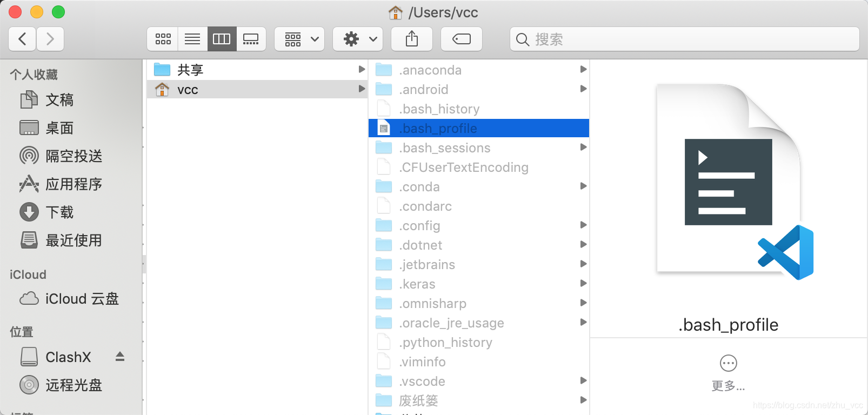This screenshot has width=868, height=415.
Task: Eject the ClashX volume
Action: [120, 357]
